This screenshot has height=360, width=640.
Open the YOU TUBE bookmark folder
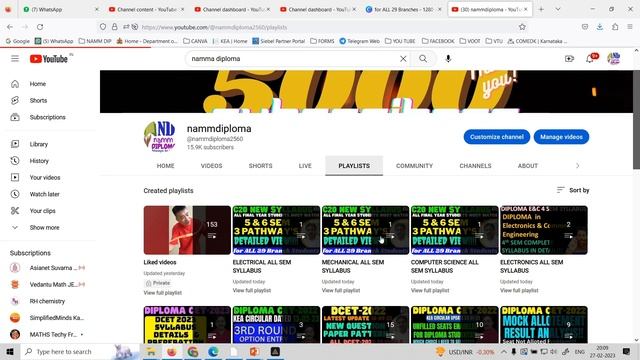point(400,41)
